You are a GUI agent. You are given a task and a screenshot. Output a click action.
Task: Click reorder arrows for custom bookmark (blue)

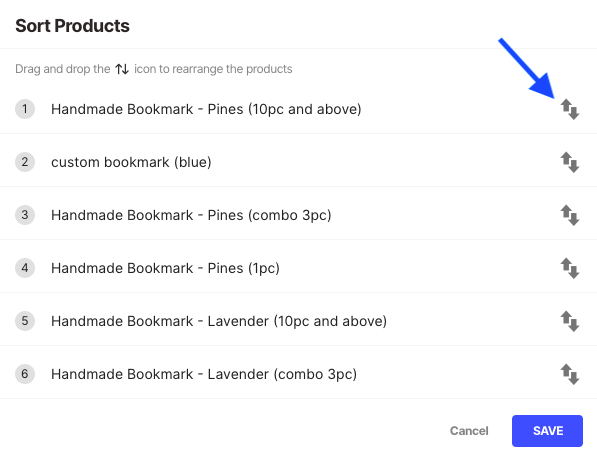pos(570,162)
